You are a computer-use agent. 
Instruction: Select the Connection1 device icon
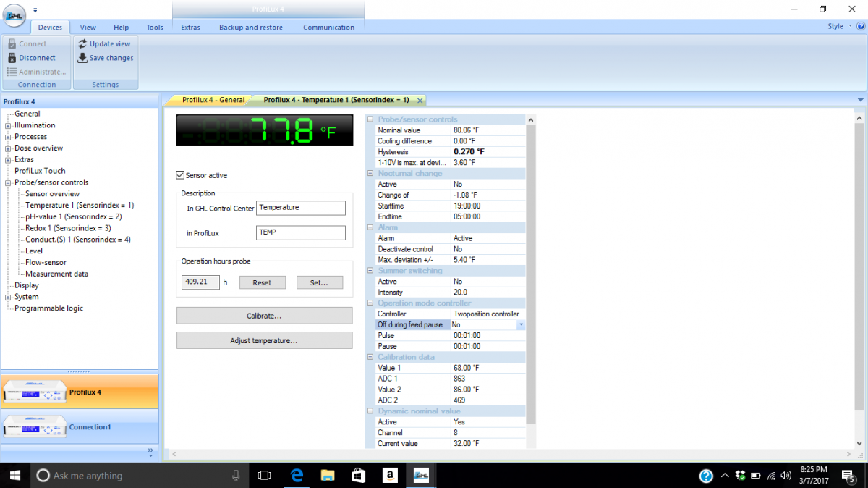(x=34, y=428)
